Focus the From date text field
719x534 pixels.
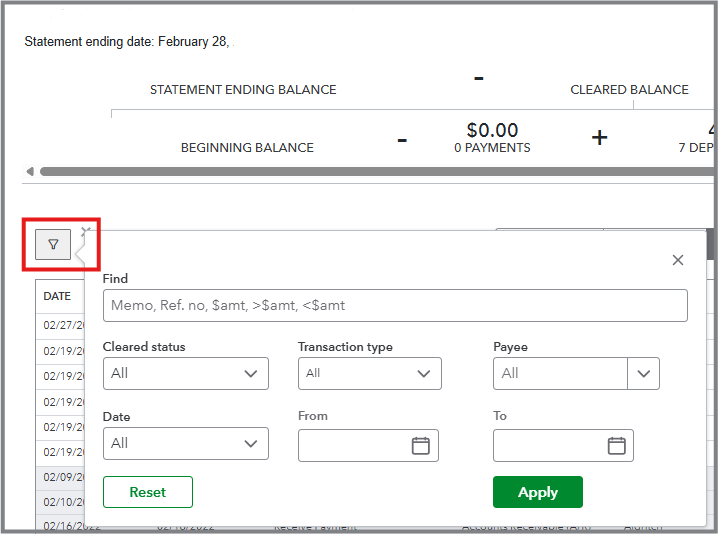[x=354, y=446]
